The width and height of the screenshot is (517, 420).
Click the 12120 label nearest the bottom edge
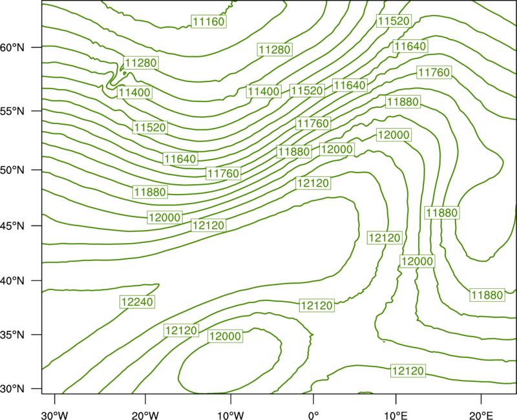pos(408,371)
